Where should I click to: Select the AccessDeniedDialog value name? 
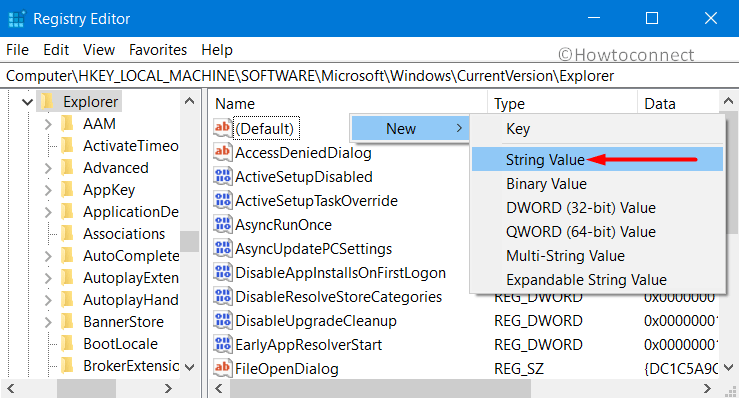point(303,152)
